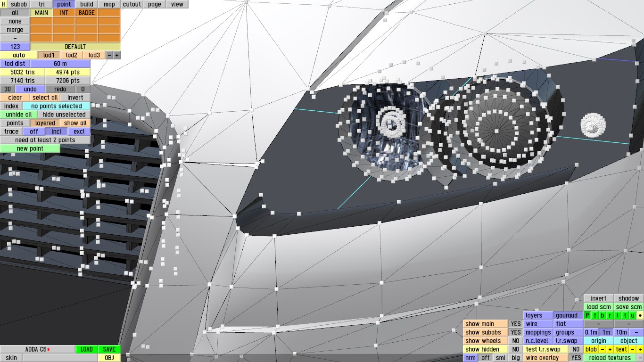Click the H button in the top bar
This screenshot has width=644, height=362.
4,4
